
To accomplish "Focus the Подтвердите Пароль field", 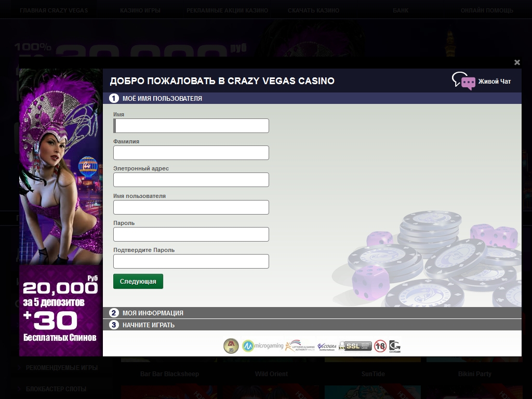I will click(191, 261).
